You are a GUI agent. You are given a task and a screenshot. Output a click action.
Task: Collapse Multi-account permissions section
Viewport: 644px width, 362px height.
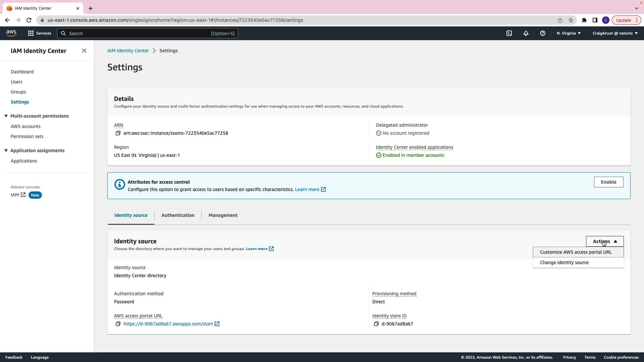(x=6, y=116)
